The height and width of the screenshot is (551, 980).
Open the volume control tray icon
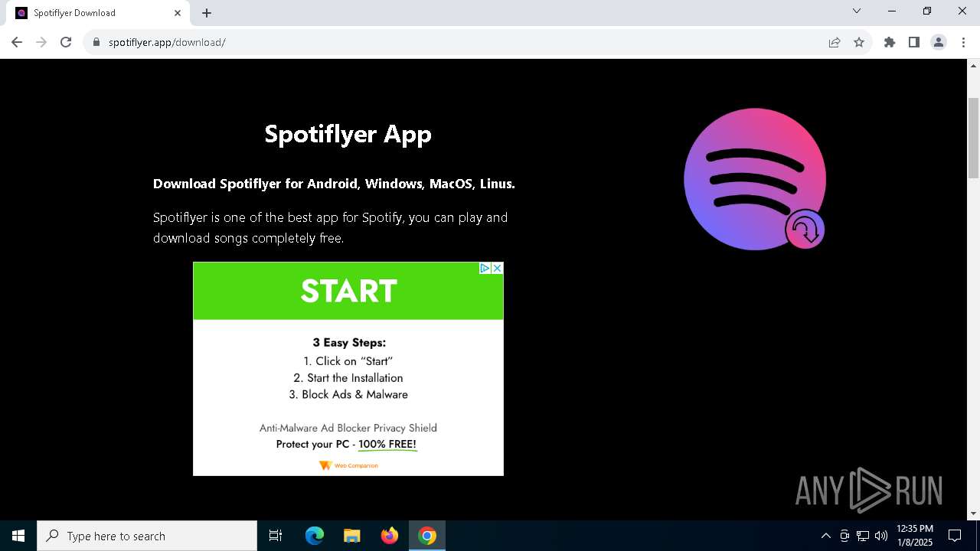tap(881, 536)
